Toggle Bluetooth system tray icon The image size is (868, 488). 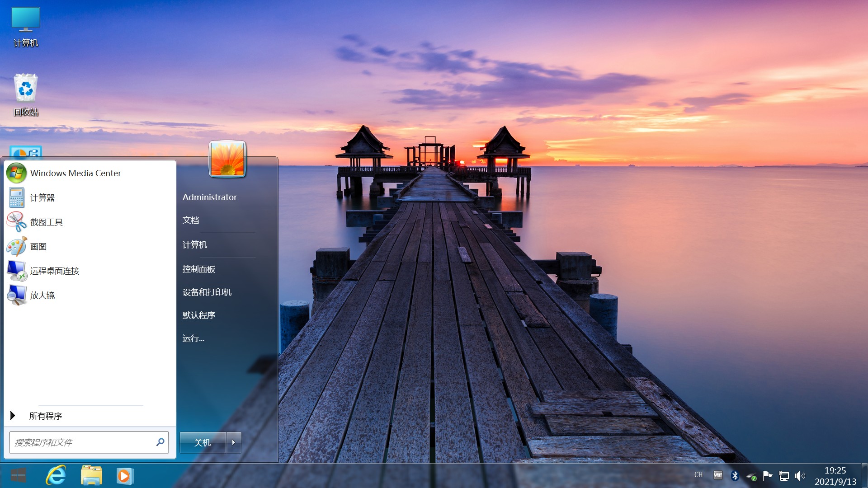[735, 475]
